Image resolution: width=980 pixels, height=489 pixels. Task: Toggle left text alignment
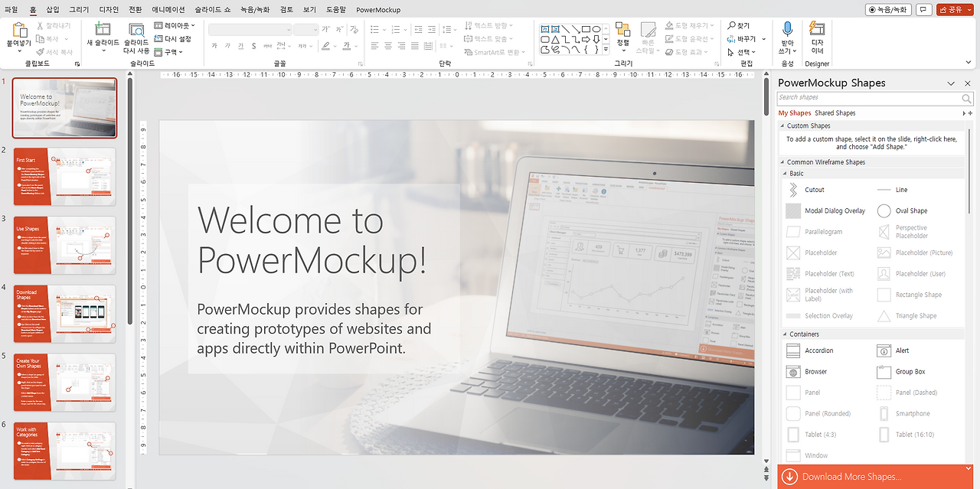coord(374,46)
